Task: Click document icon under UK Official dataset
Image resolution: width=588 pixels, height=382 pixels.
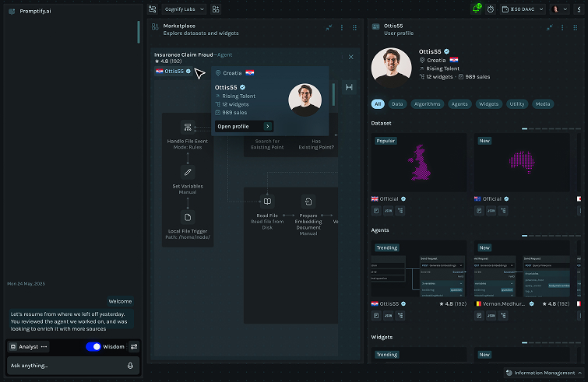Action: pyautogui.click(x=376, y=211)
